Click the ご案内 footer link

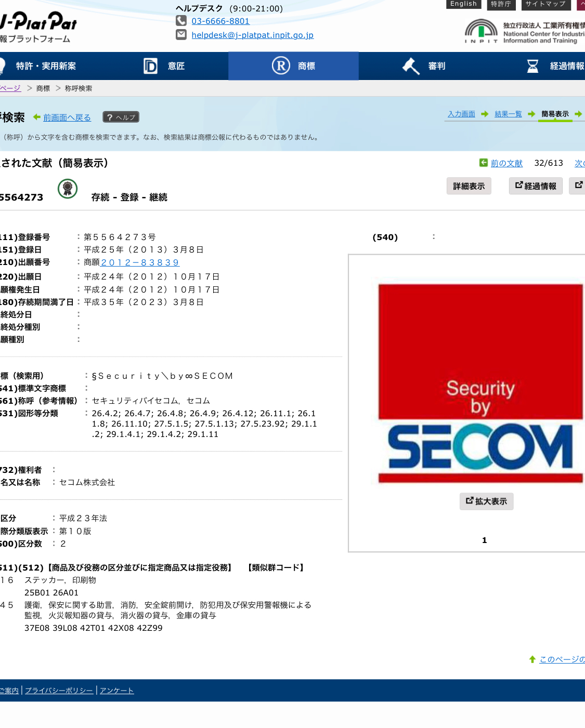(x=9, y=691)
